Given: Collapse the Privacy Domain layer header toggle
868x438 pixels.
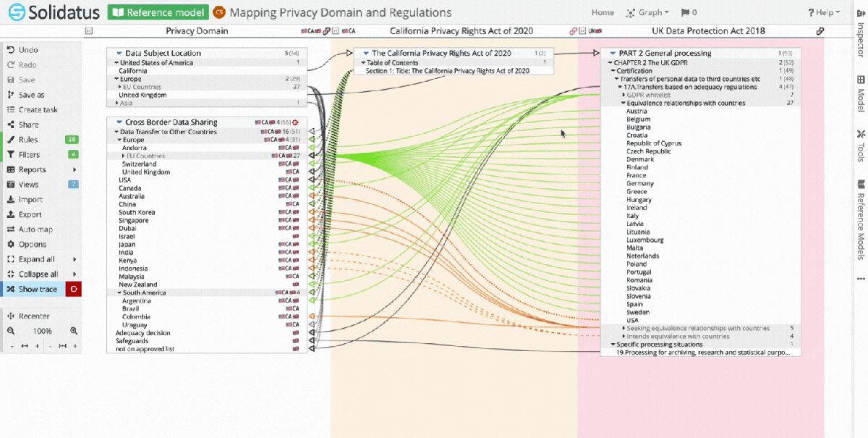Looking at the screenshot, I should pyautogui.click(x=89, y=31).
